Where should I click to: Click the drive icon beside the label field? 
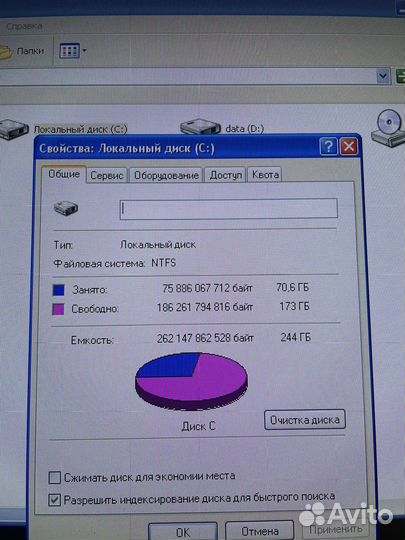pyautogui.click(x=66, y=208)
